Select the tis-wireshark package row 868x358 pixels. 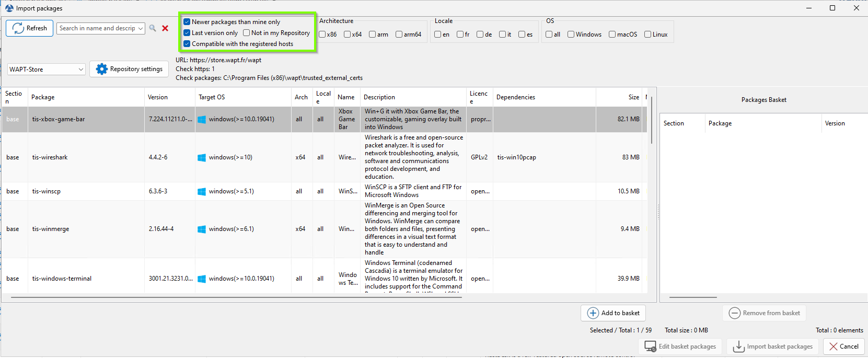click(x=324, y=157)
